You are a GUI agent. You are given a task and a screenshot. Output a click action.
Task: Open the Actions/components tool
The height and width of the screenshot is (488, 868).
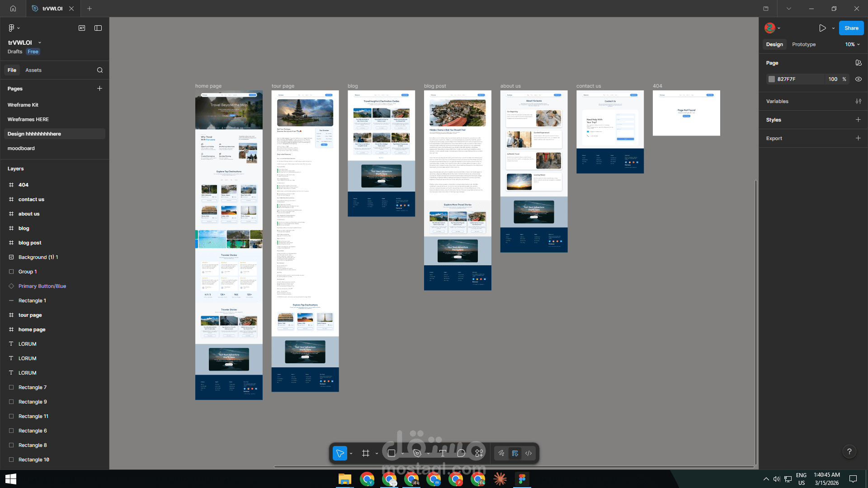[479, 453]
